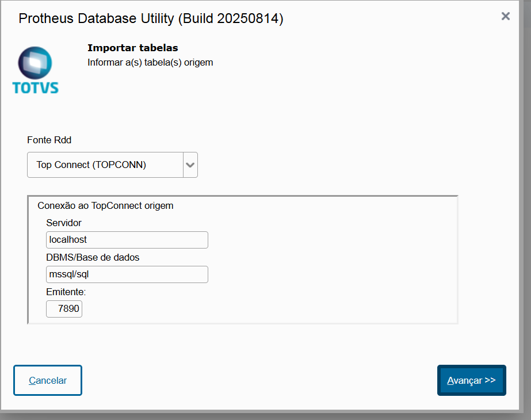Click the Servidor label
Image resolution: width=531 pixels, height=420 pixels.
64,223
